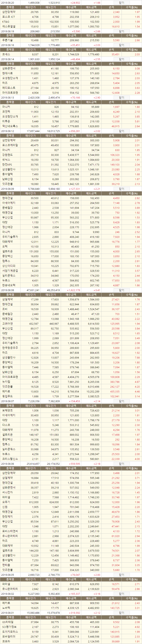Click 닫기 button for 2019.08.20
142x644 pixels.
click(121, 2)
